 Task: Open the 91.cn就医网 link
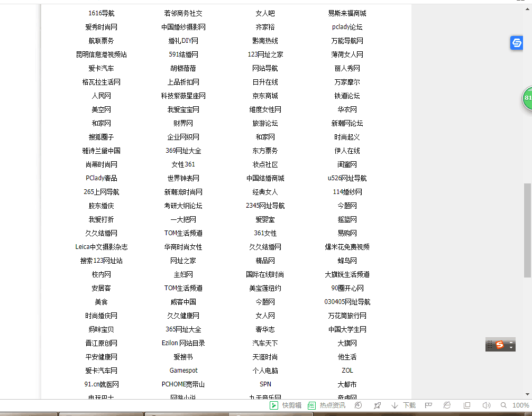[101, 384]
